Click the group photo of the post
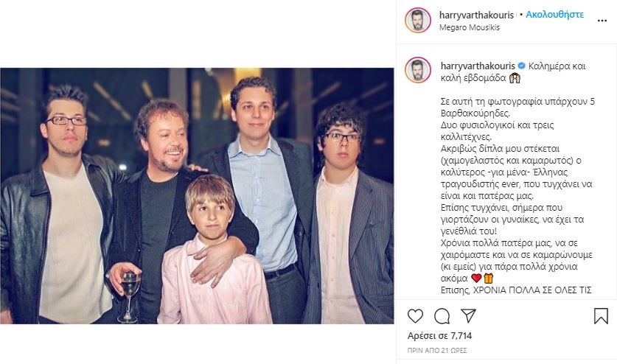This screenshot has height=364, width=617. [x=197, y=196]
